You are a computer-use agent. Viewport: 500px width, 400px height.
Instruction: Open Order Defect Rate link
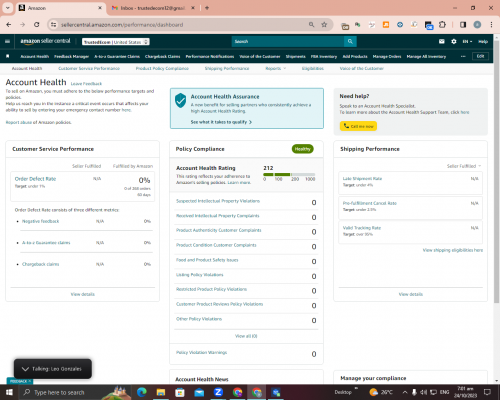35,179
